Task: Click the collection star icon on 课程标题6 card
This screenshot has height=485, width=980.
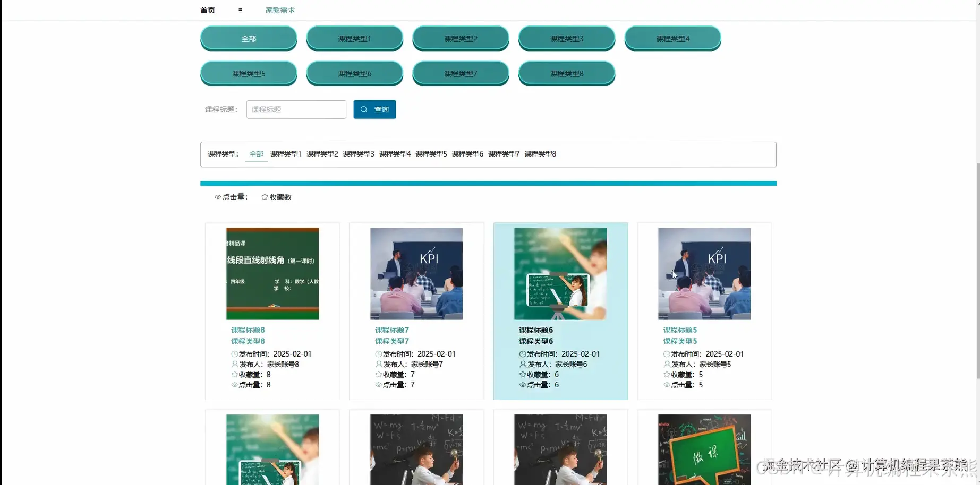Action: click(x=522, y=374)
